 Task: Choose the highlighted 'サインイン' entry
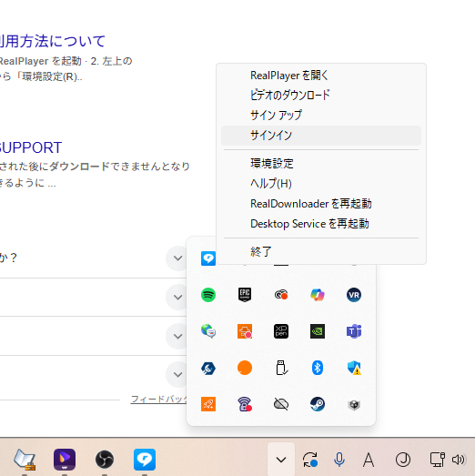pos(321,136)
